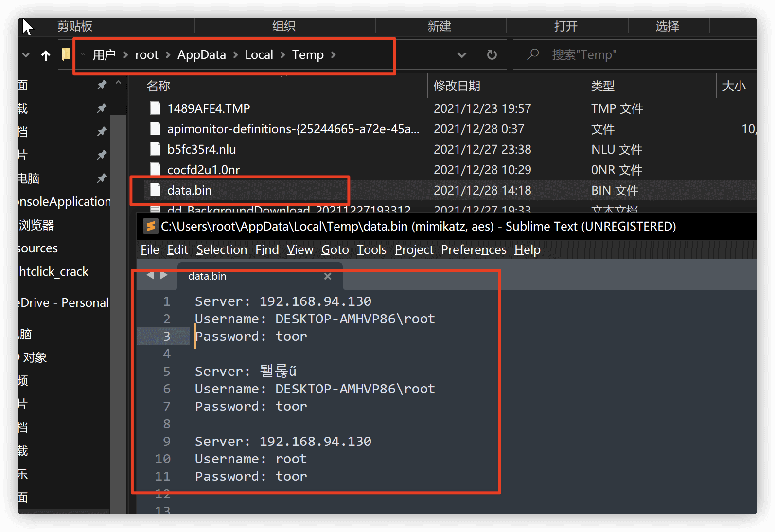Select data.bin in file list
The height and width of the screenshot is (532, 775).
point(189,190)
